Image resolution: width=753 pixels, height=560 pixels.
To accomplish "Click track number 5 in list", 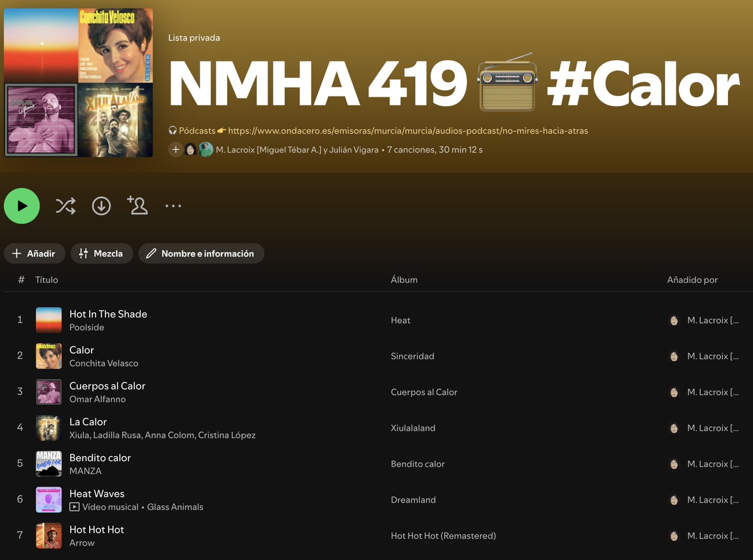I will [20, 463].
